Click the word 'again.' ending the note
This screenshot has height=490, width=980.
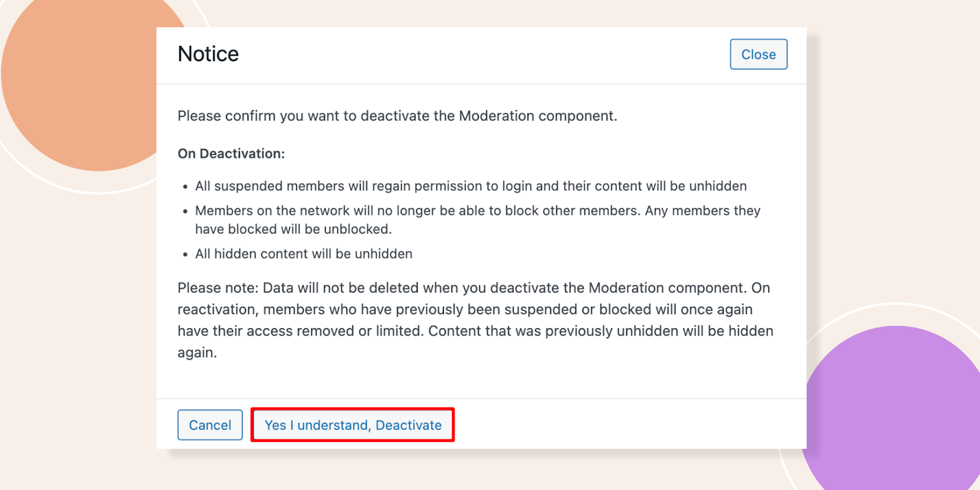click(197, 353)
